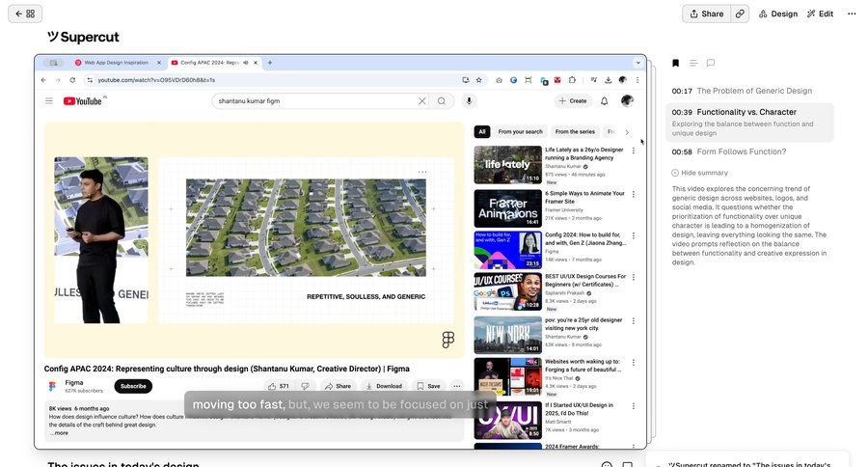The image size is (868, 467).
Task: Click the YouTube logo
Action: pos(83,101)
